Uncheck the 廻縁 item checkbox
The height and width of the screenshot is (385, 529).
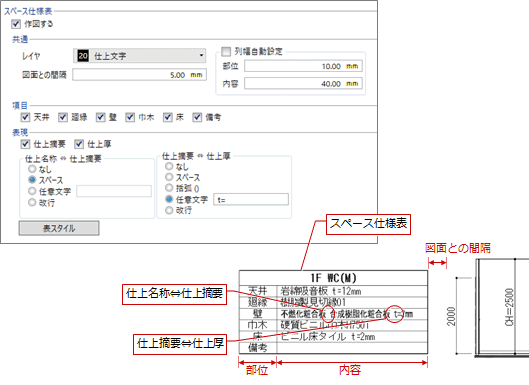63,117
